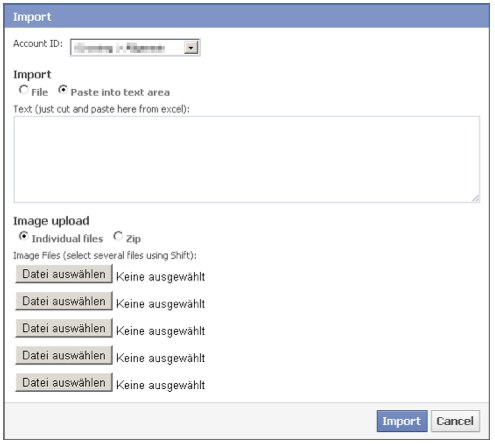Click the first Datei auswählen button
Screen dimensions: 495x445
[x=64, y=274]
